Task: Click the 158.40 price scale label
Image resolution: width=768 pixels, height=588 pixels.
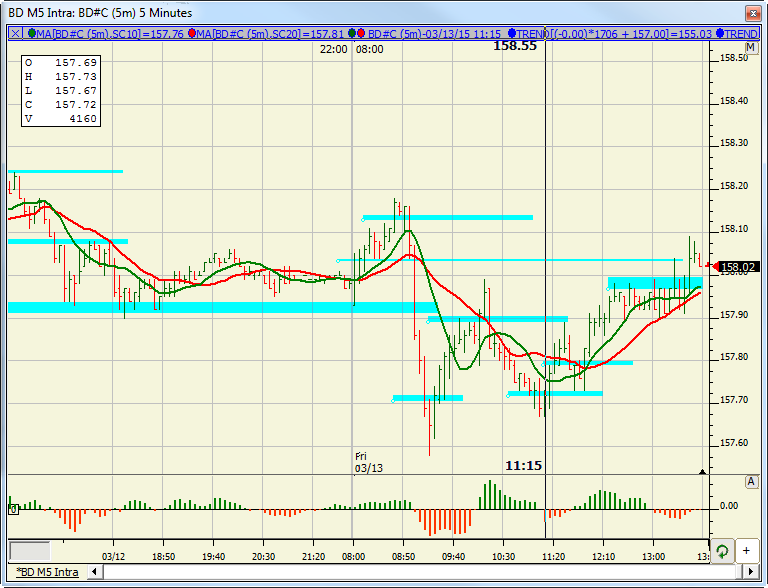Action: [734, 100]
